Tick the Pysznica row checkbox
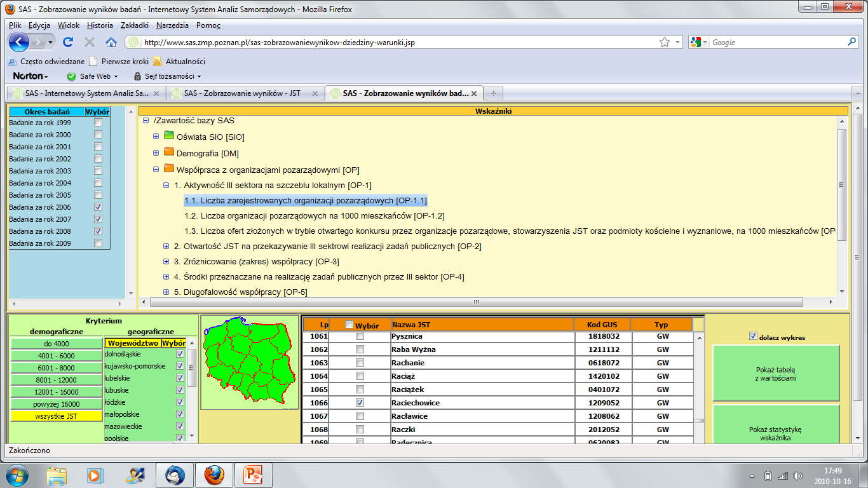This screenshot has height=488, width=868. pyautogui.click(x=360, y=336)
